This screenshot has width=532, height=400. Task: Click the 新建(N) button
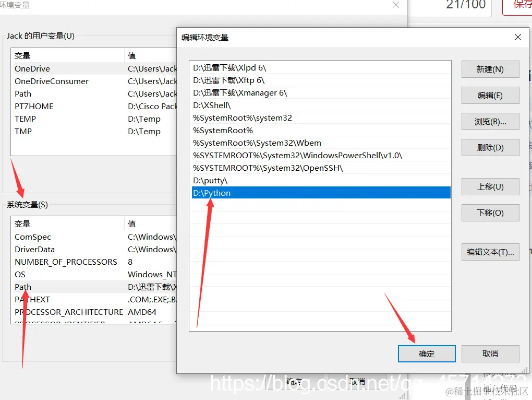tap(490, 69)
